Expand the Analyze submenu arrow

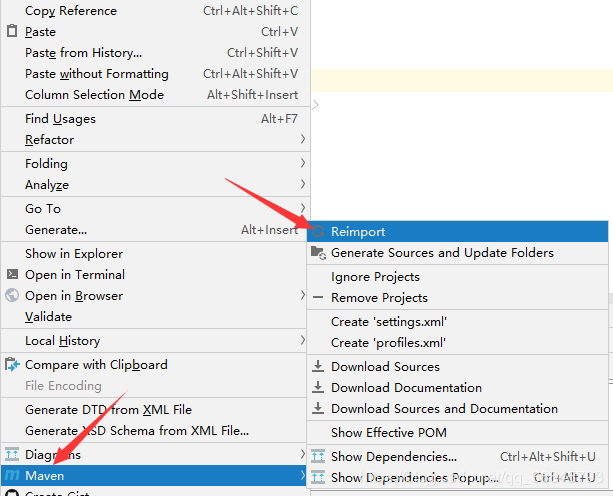[x=303, y=184]
